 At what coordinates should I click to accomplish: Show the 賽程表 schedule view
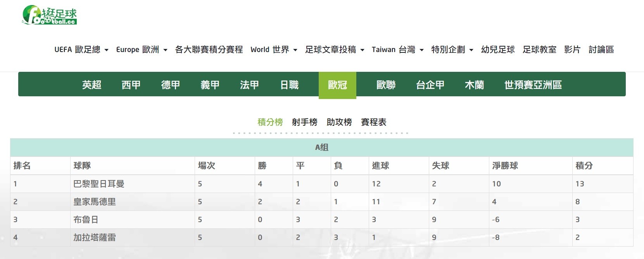(x=374, y=122)
